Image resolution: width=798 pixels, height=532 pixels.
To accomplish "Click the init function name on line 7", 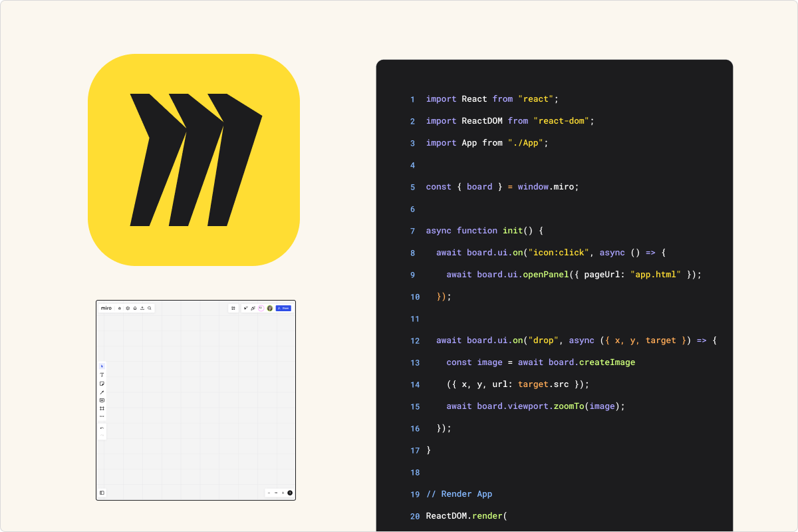I will (x=513, y=231).
